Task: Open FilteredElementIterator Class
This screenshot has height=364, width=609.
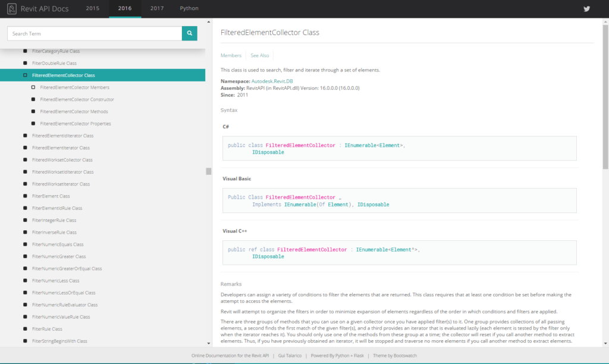Action: pyautogui.click(x=61, y=148)
